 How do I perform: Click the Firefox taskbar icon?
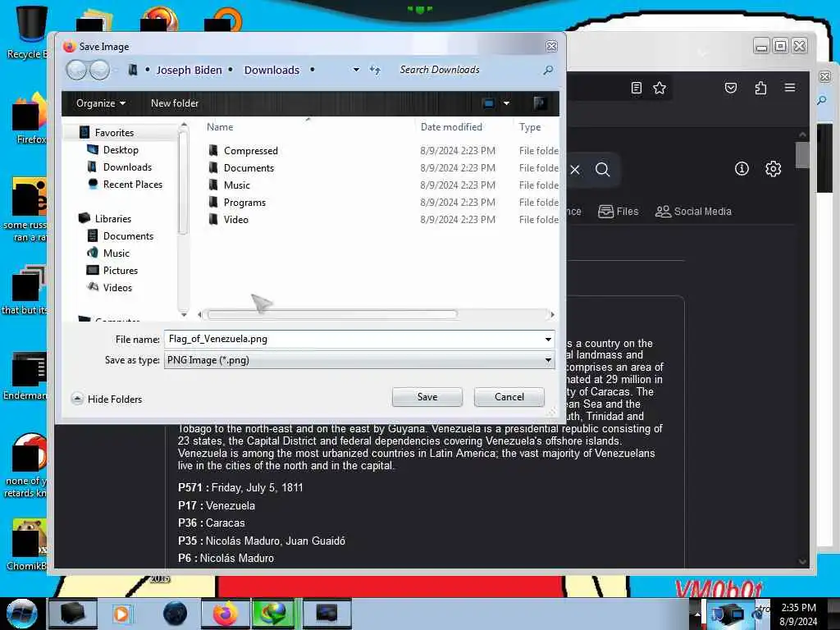coord(225,614)
